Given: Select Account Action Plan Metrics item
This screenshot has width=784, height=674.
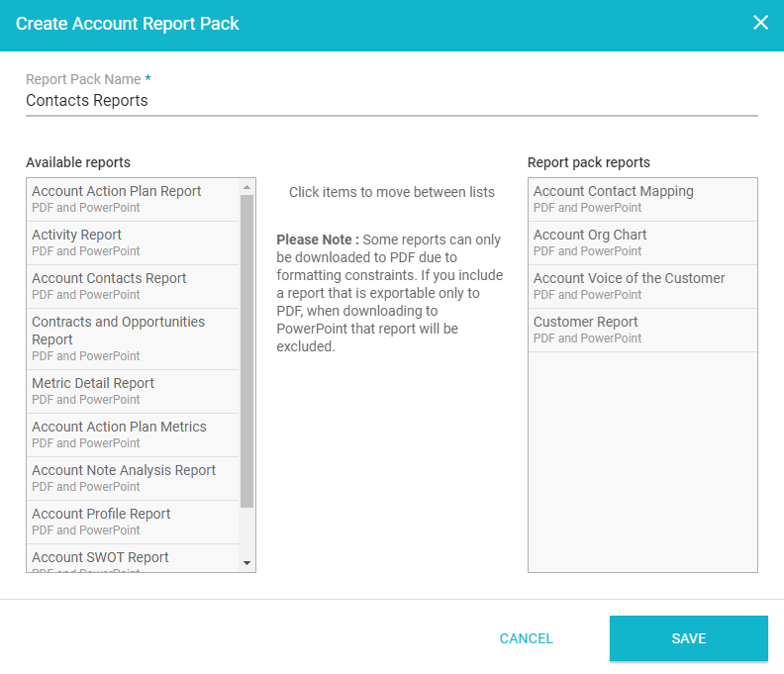Looking at the screenshot, I should pyautogui.click(x=133, y=434).
